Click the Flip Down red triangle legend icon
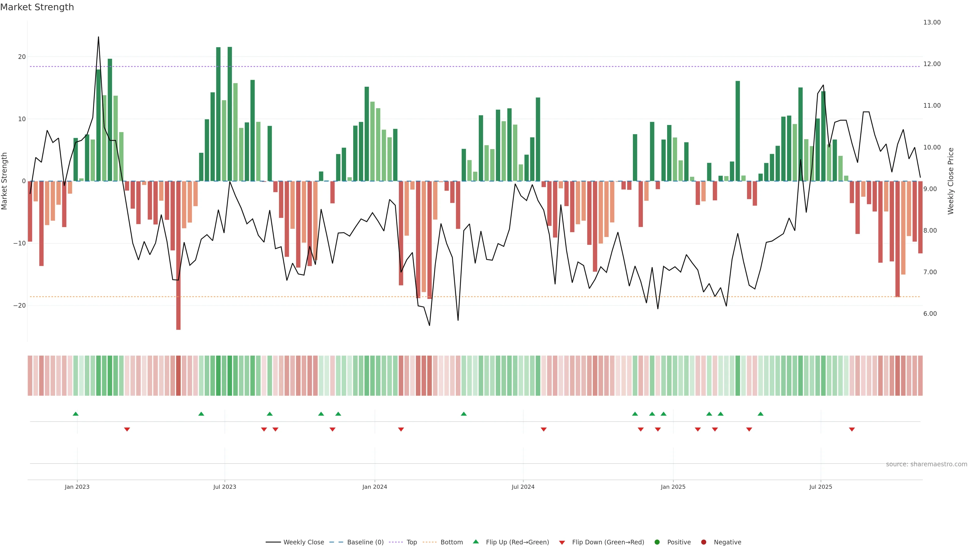Screen dimensions: 980x551 pyautogui.click(x=562, y=543)
